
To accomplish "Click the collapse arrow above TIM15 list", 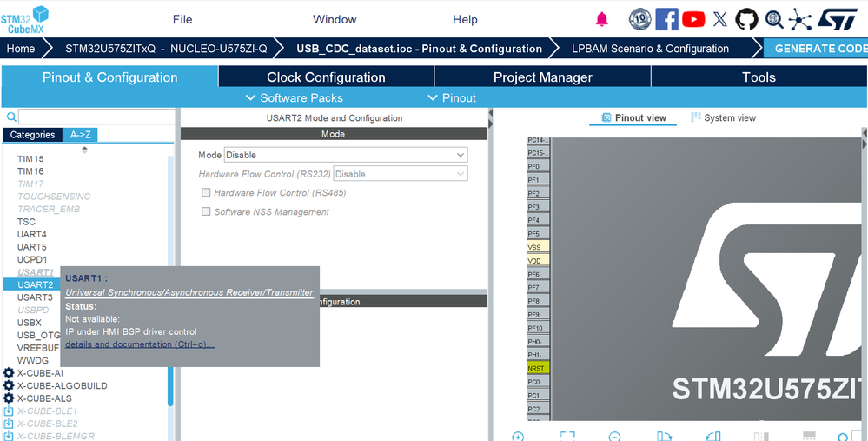I will coord(84,149).
